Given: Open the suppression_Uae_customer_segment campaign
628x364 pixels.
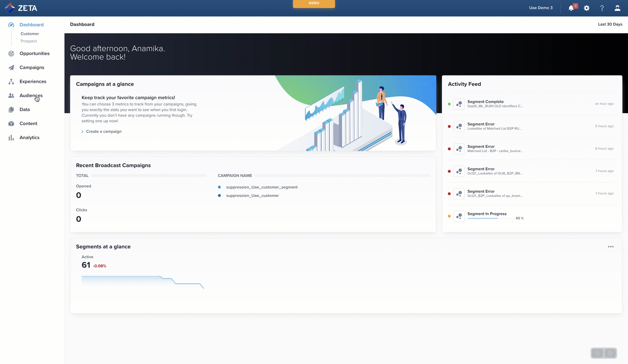Looking at the screenshot, I should [261, 187].
